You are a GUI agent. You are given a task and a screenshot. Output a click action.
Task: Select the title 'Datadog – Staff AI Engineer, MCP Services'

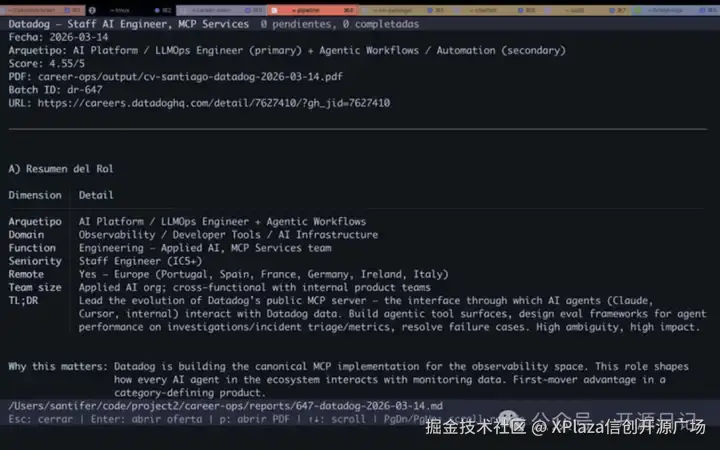tap(129, 24)
